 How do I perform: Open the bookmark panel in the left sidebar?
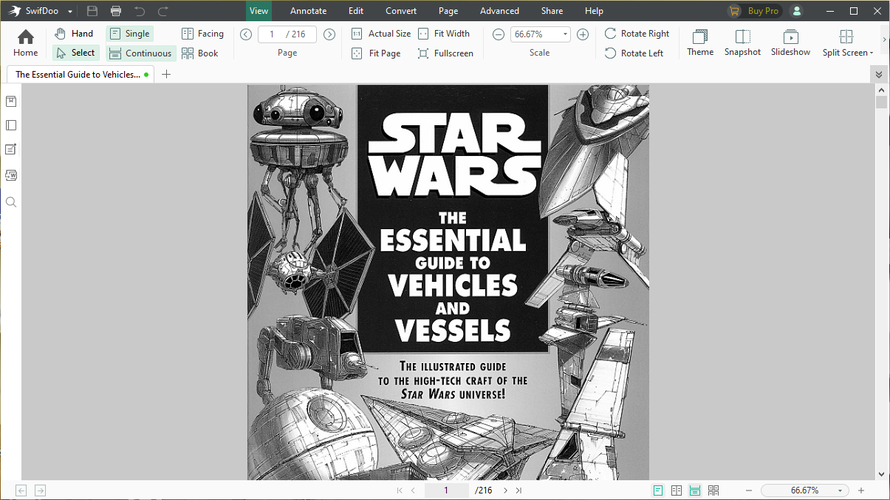(11, 102)
